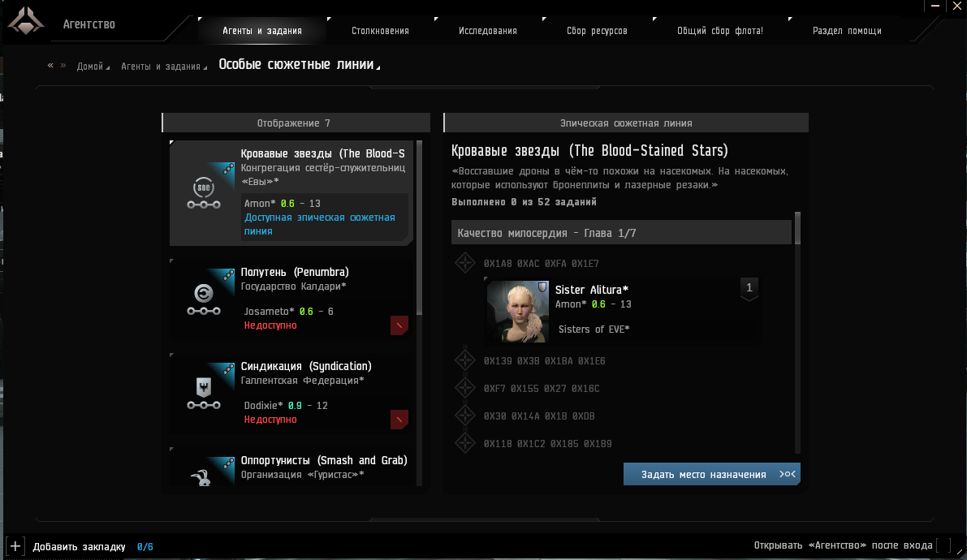This screenshot has height=560, width=967.
Task: Click Доступная эпическая сюжетная линия link
Action: [319, 224]
